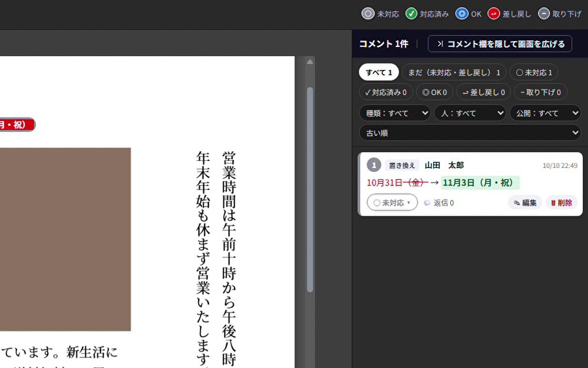Click the 置き換え tag on comment

tap(402, 165)
